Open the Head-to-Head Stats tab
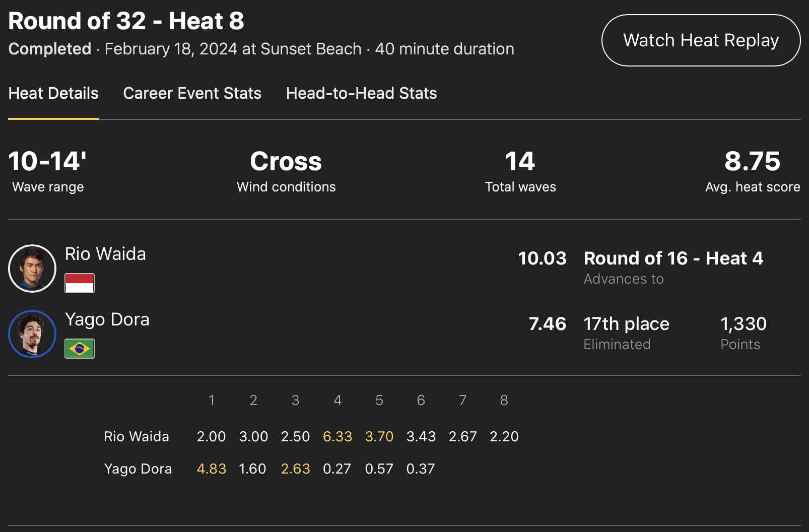Viewport: 809px width, 532px height. point(361,93)
